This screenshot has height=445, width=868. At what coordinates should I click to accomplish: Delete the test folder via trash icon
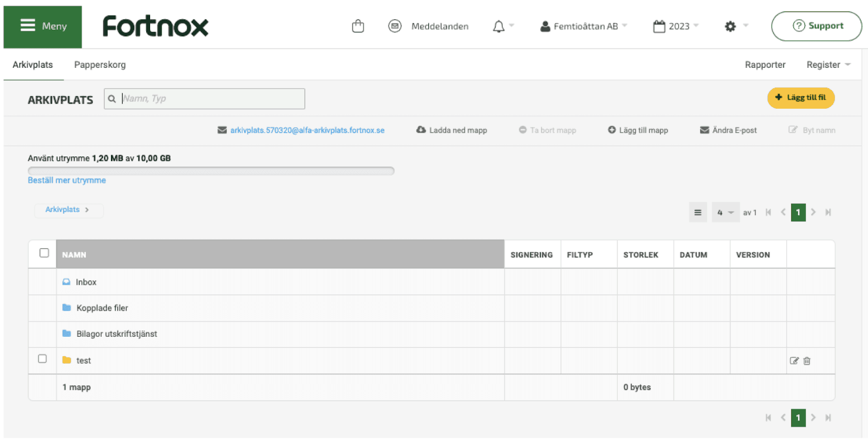point(807,361)
